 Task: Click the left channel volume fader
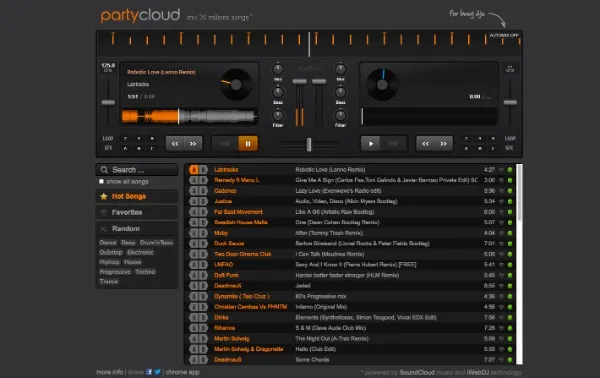[299, 81]
